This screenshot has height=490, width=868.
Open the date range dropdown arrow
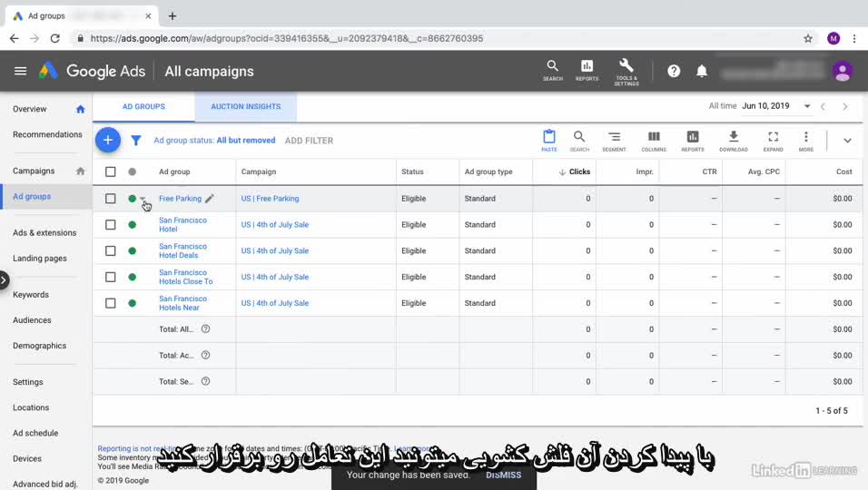[x=806, y=106]
